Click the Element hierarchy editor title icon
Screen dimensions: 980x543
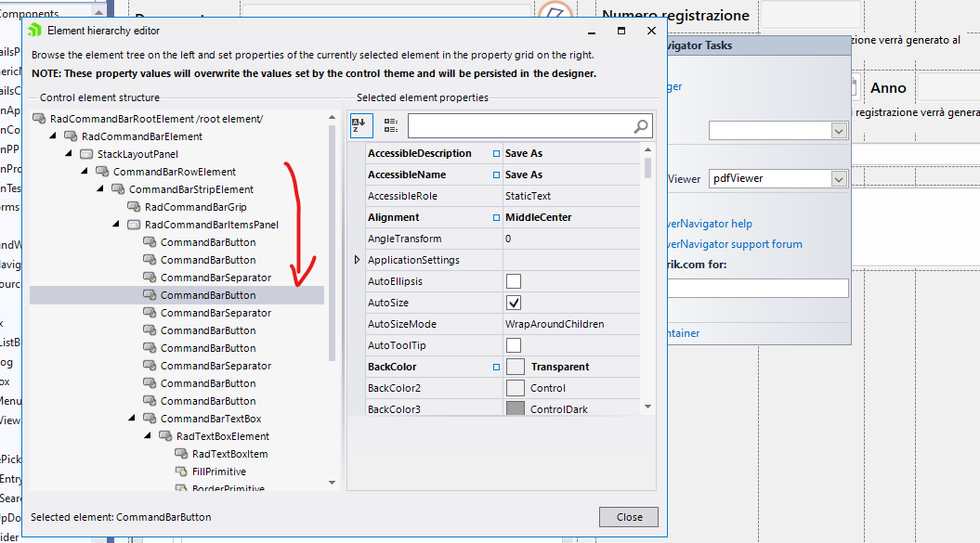pos(35,31)
